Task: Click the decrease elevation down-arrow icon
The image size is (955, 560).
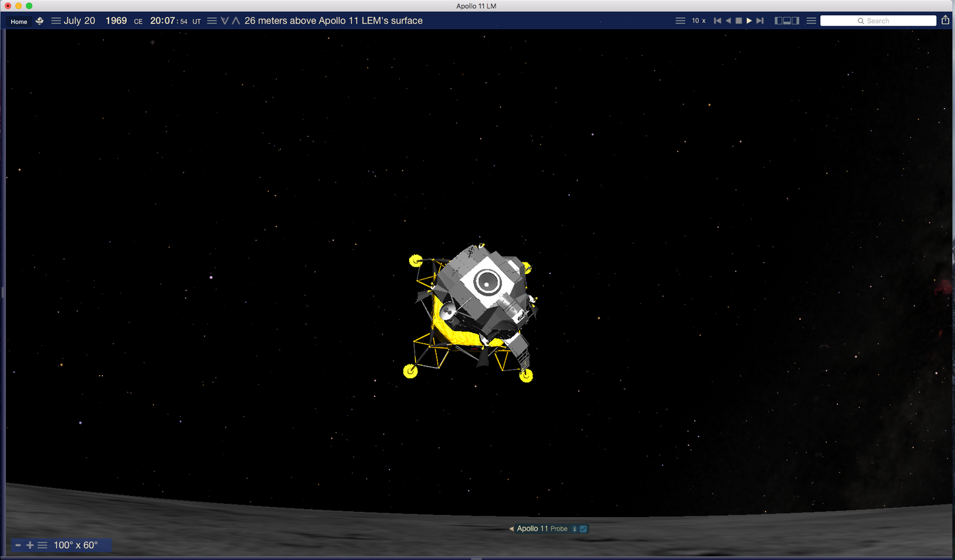Action: tap(225, 21)
